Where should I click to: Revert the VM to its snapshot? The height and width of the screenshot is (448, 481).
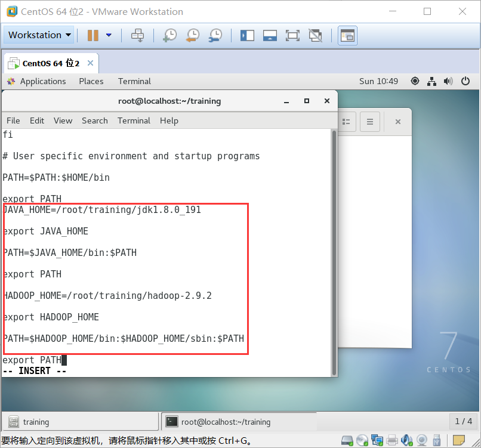(192, 35)
